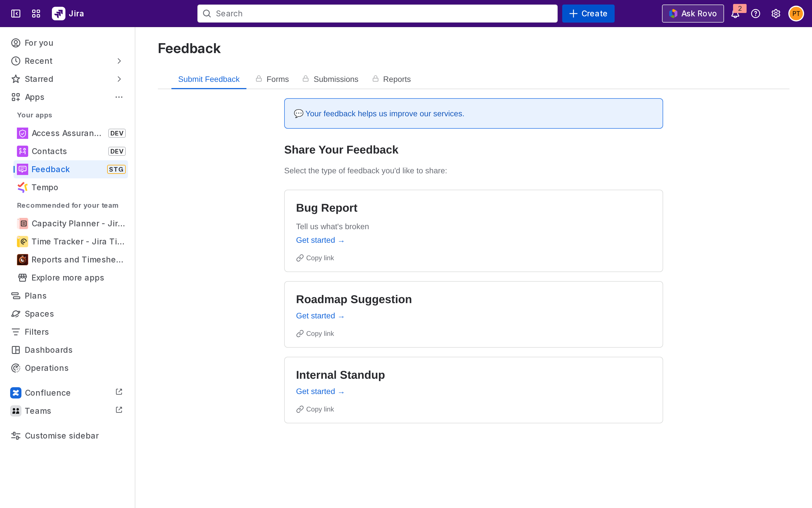
Task: Click the Spaces planet icon
Action: pos(16,314)
